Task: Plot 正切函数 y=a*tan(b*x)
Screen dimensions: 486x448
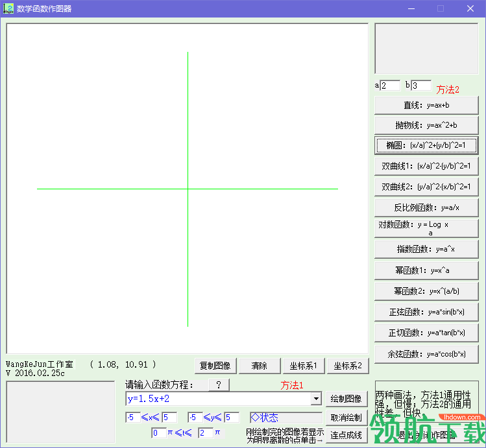Action: (426, 333)
